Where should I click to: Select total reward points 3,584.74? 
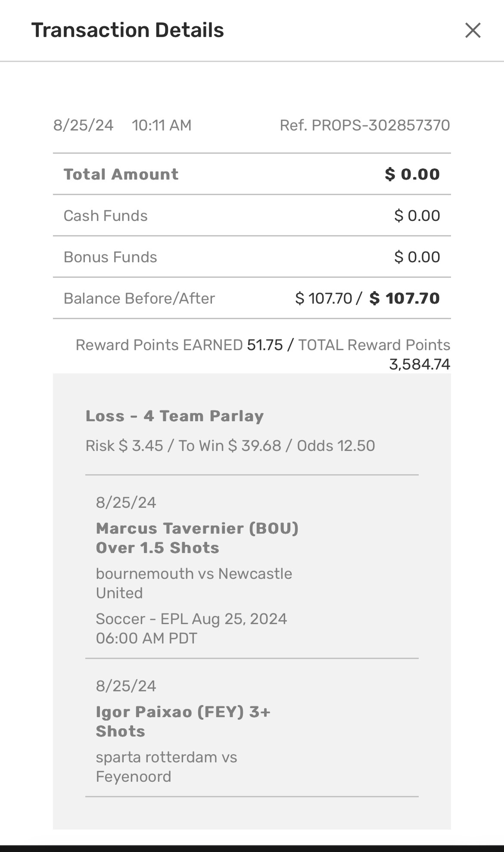420,364
